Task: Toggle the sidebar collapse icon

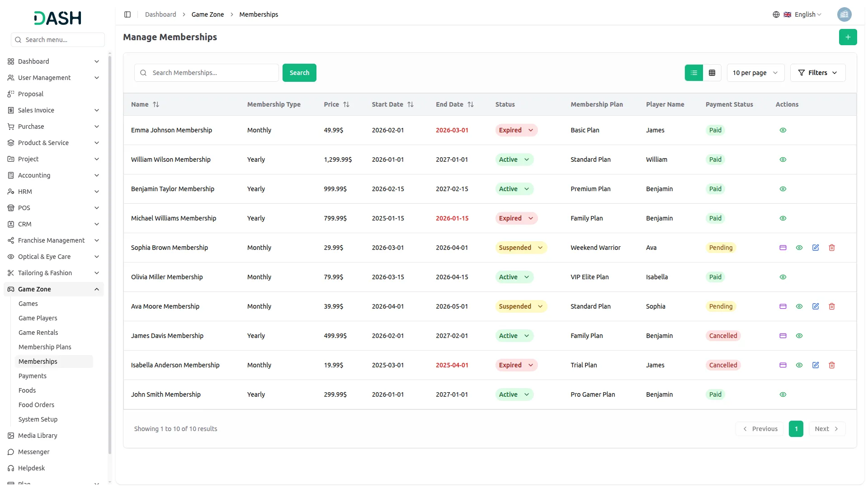Action: coord(127,14)
